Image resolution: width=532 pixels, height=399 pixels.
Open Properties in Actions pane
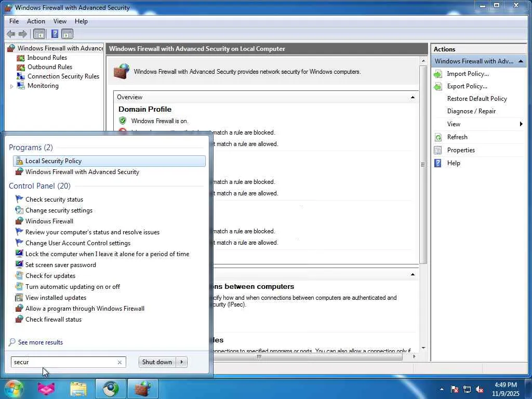(461, 150)
